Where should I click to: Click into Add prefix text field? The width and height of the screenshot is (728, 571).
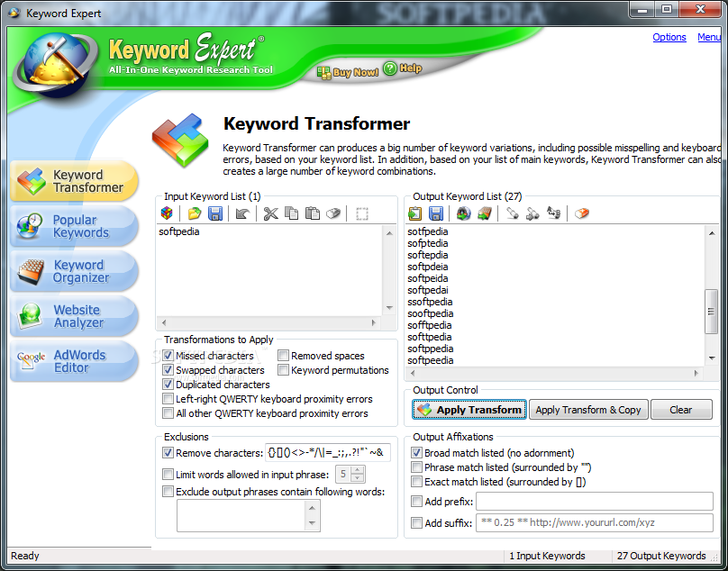pos(595,502)
